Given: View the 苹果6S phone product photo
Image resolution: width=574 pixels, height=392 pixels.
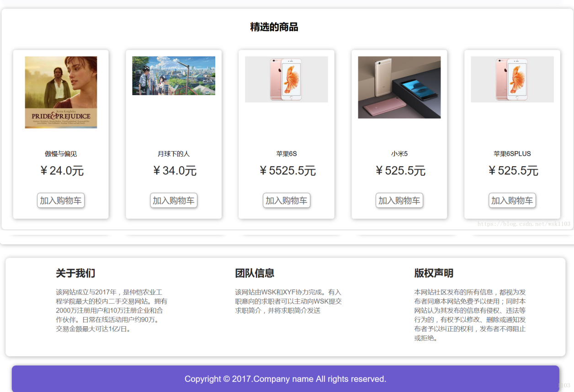Looking at the screenshot, I should 287,79.
